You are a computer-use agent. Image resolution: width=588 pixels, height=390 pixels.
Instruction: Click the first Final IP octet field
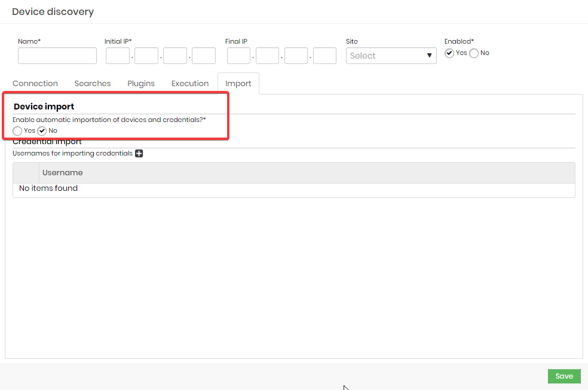(238, 56)
